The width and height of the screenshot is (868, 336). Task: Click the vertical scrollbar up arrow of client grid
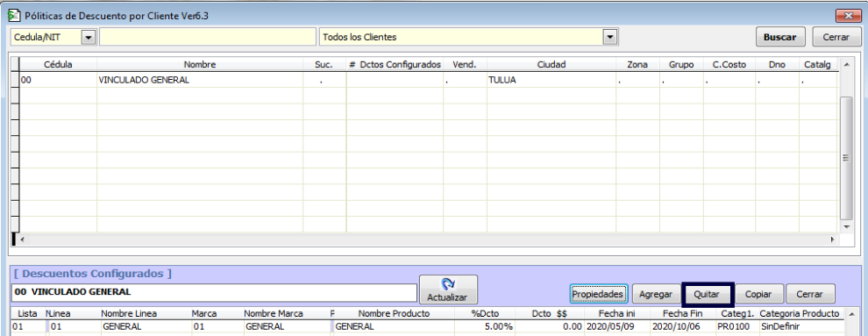(845, 65)
